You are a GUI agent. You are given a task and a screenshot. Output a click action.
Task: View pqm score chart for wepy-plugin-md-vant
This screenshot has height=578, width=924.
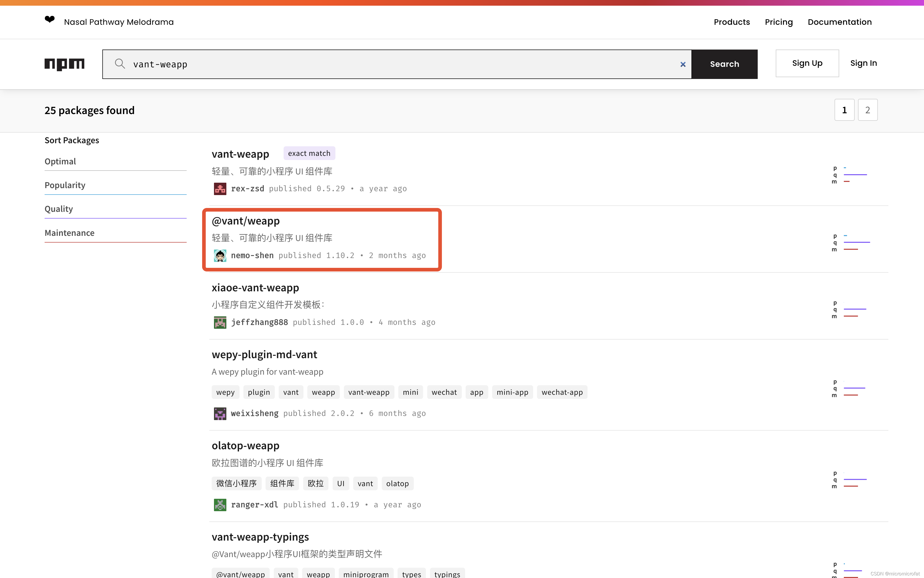tap(849, 388)
